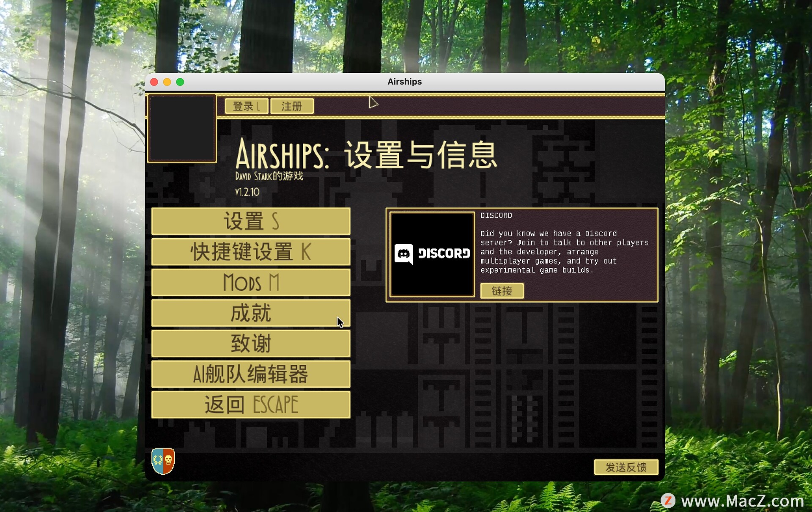Click the Discord logo image

pyautogui.click(x=432, y=254)
